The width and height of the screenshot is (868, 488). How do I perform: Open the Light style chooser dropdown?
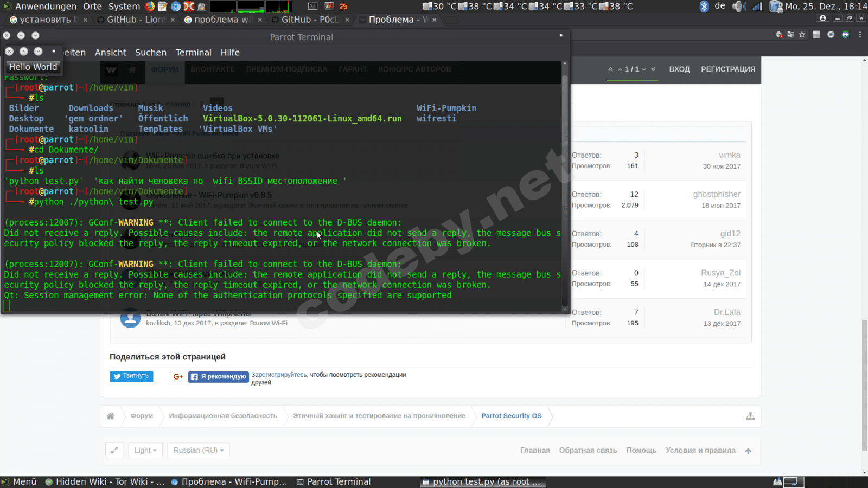click(145, 450)
